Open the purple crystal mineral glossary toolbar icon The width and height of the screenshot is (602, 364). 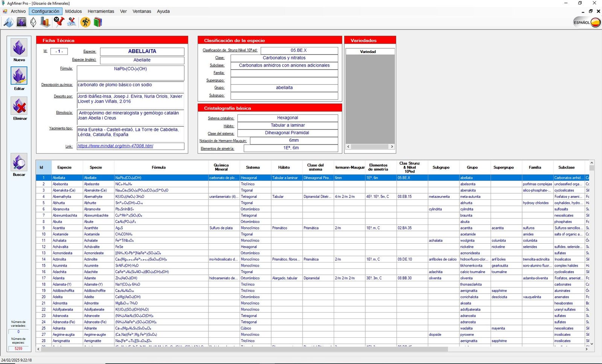(21, 22)
